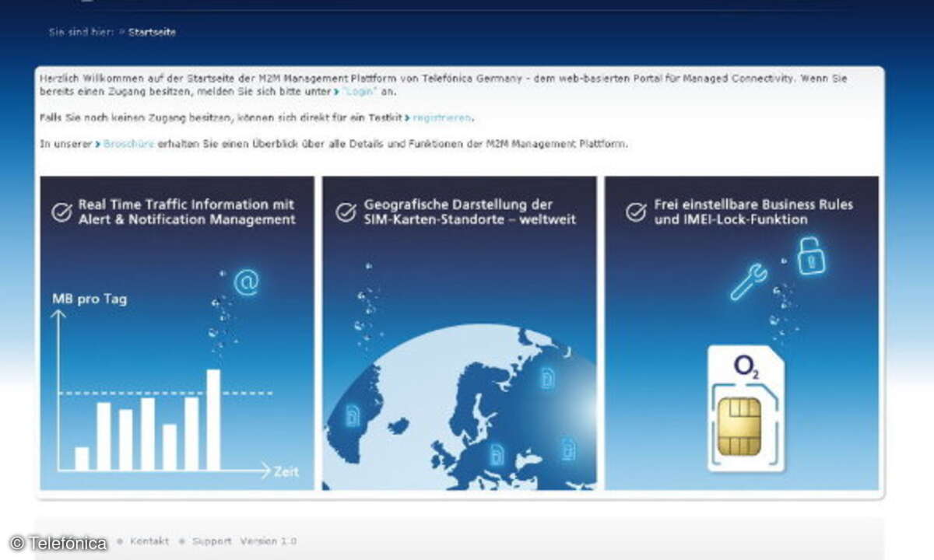Select the Startseite breadcrumb

[x=152, y=33]
